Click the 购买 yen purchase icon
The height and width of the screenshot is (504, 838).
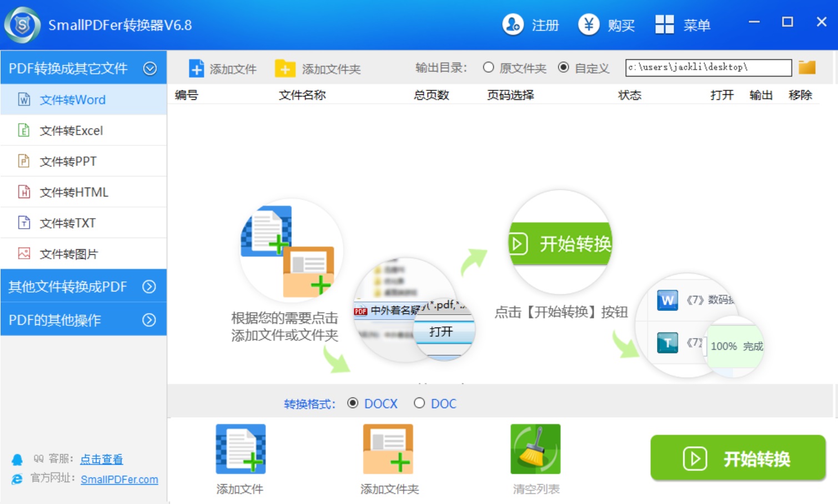pyautogui.click(x=589, y=24)
